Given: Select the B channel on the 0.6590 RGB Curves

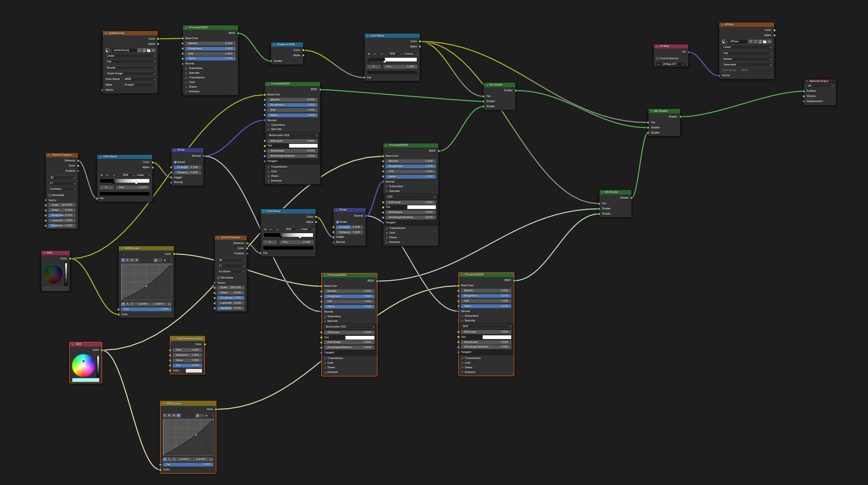Looking at the screenshot, I should coord(179,415).
